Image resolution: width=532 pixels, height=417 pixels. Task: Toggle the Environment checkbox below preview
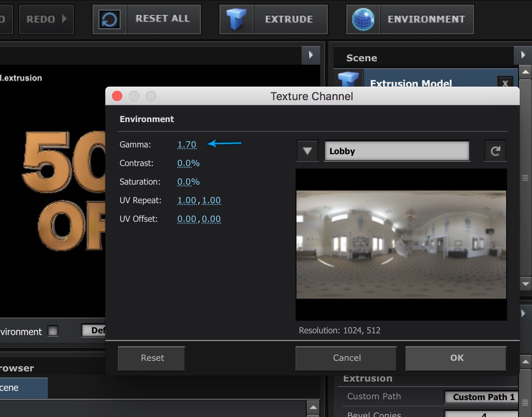[x=53, y=331]
